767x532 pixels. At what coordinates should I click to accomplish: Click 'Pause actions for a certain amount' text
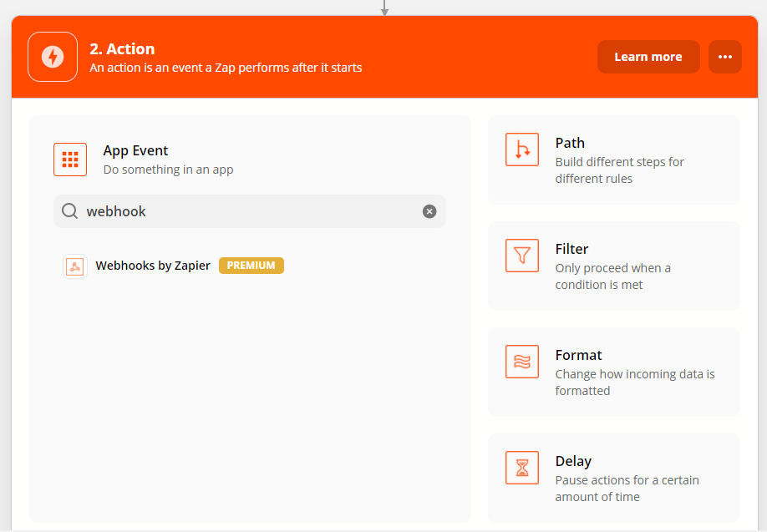(x=627, y=489)
